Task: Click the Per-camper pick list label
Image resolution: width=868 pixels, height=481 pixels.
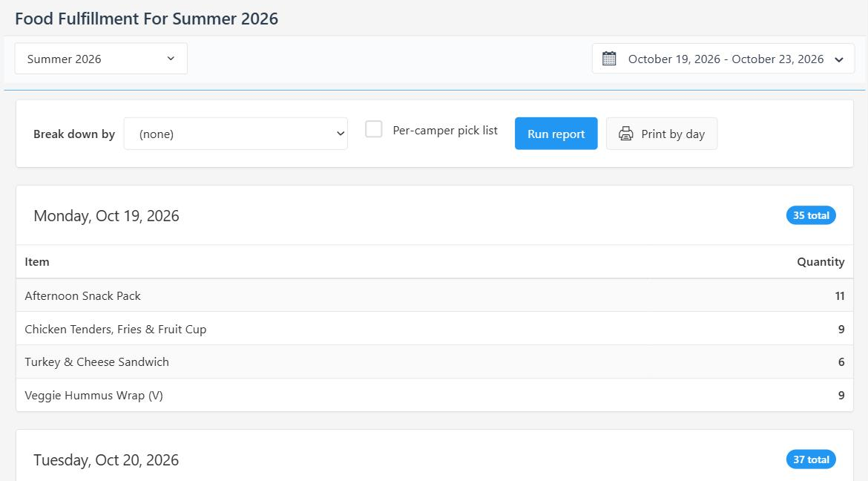Action: click(x=445, y=130)
